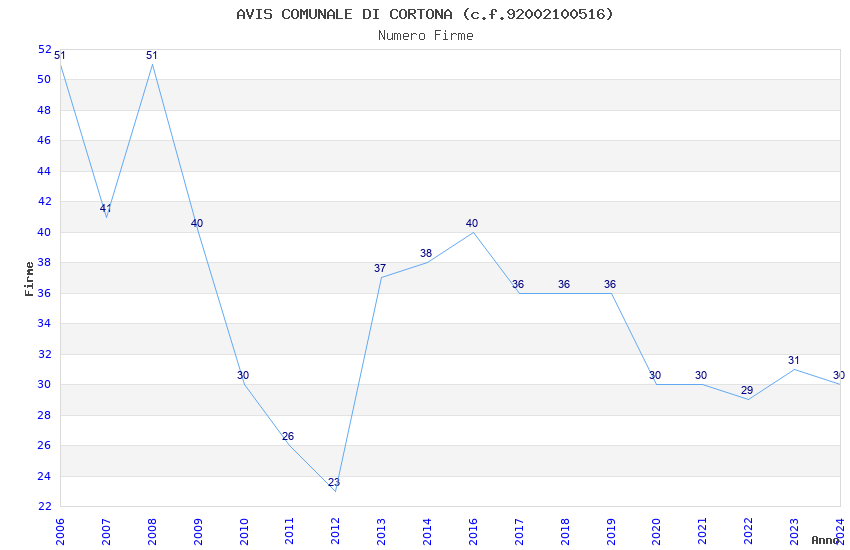The height and width of the screenshot is (550, 850).
Task: Click data value 38 above 2014
Action: (426, 254)
